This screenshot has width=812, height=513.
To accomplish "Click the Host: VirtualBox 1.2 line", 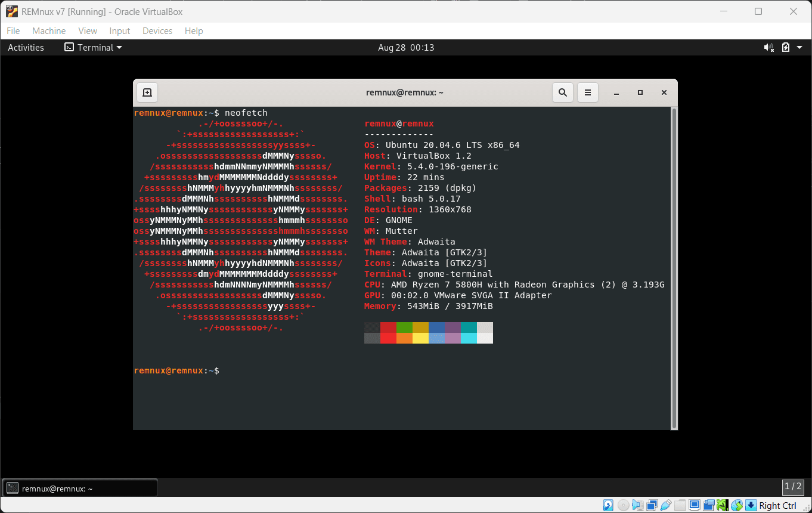I will click(x=418, y=156).
